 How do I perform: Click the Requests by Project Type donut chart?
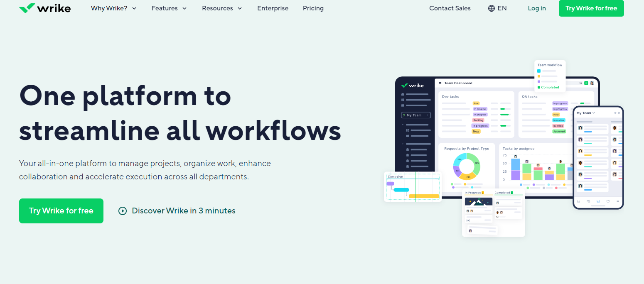click(x=467, y=166)
